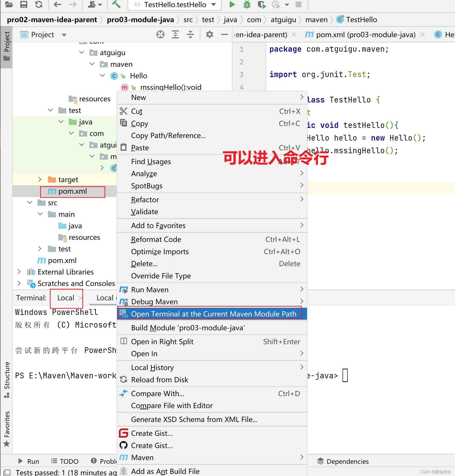Open the Refactor submenu
Viewport: 455px width, 476px height.
[x=212, y=200]
